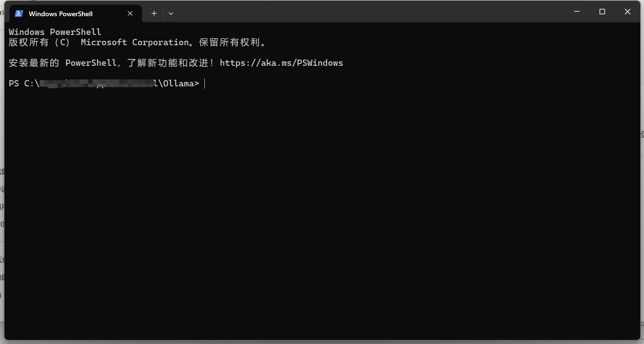Click the '了解新功能和改进' text
Image resolution: width=644 pixels, height=344 pixels.
click(168, 63)
